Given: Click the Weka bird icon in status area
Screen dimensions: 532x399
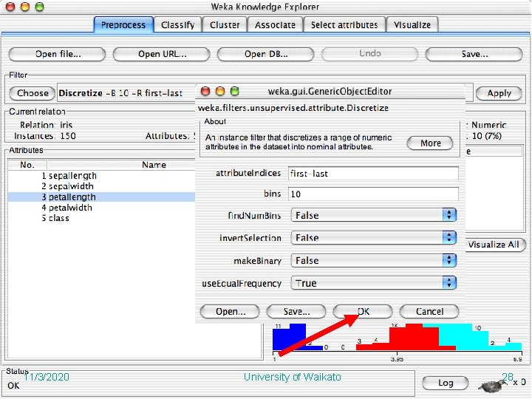Looking at the screenshot, I should pos(491,386).
